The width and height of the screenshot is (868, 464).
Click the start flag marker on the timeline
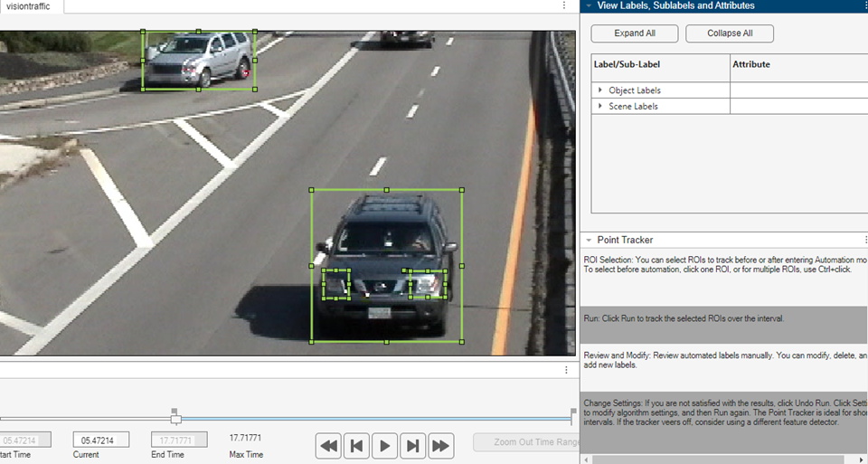[x=175, y=412]
